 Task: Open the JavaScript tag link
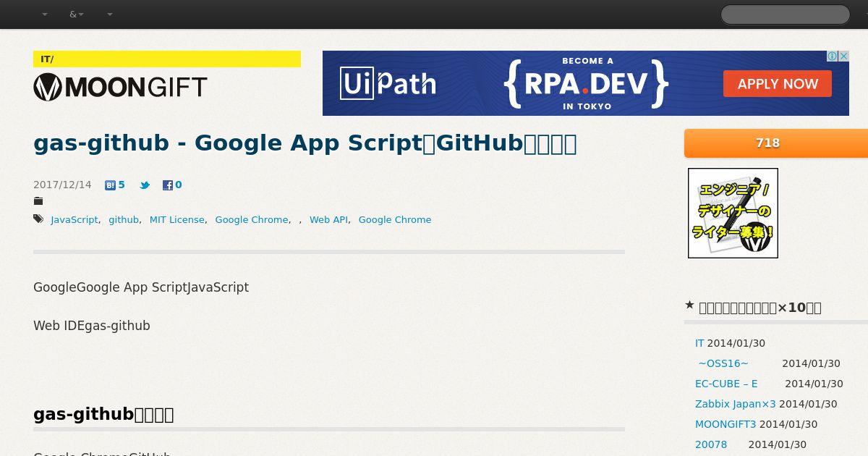pyautogui.click(x=75, y=219)
